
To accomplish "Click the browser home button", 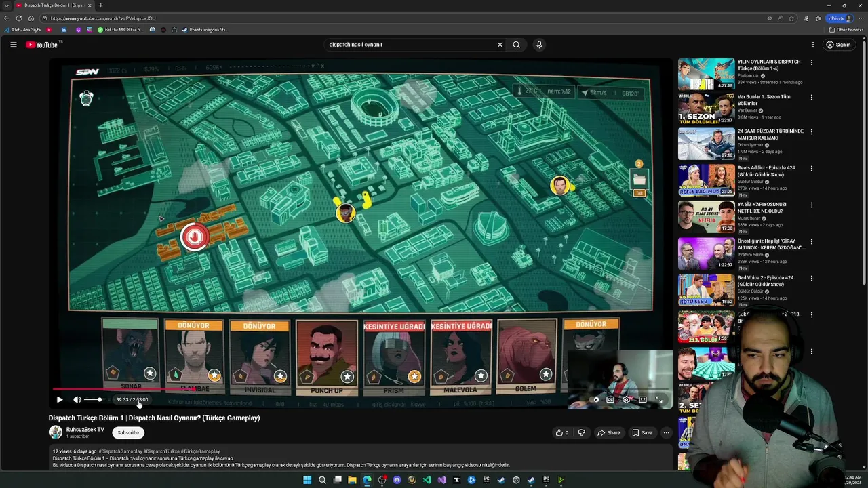I will pos(31,18).
